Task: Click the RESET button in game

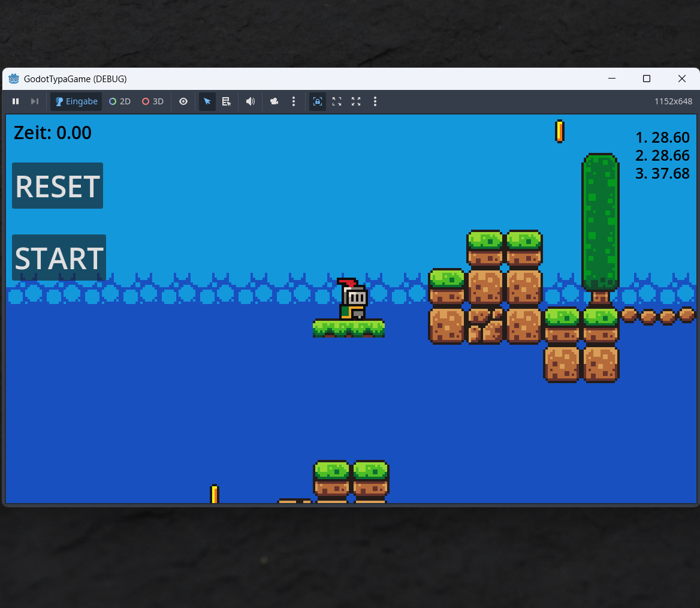Action: 58,185
